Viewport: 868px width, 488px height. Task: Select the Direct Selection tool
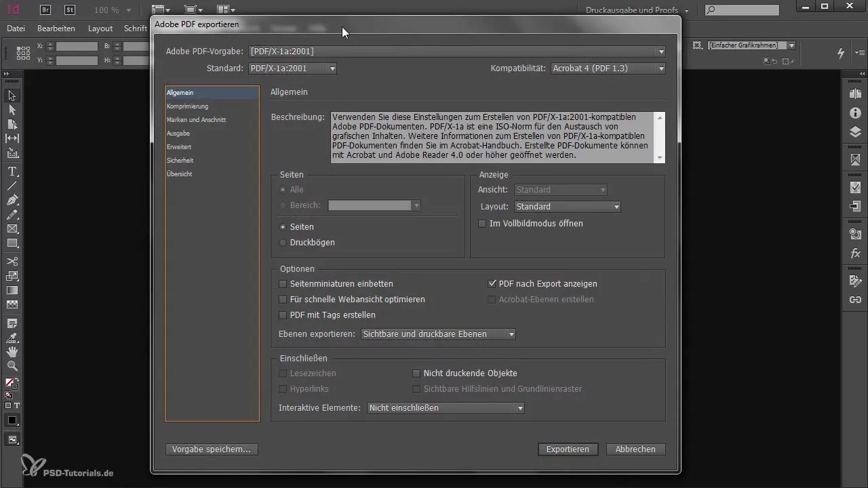click(x=12, y=110)
